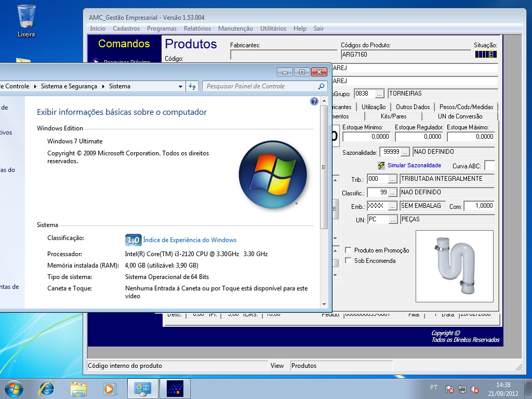Open the Programas menu
Screen dimensions: 532x399
[162, 29]
